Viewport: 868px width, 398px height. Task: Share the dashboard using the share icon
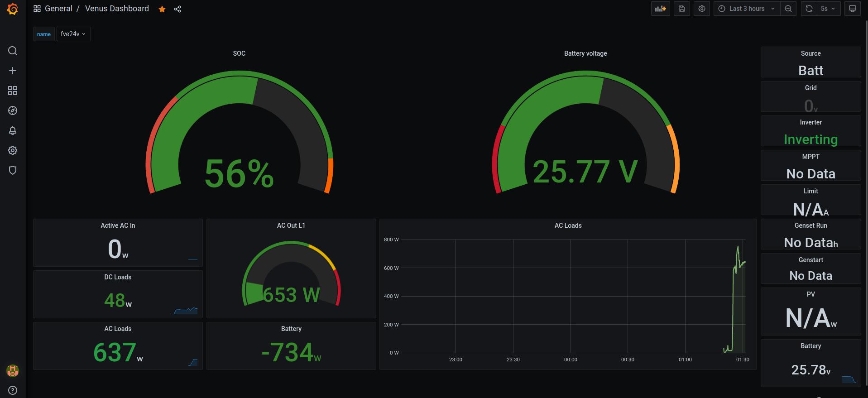[177, 9]
